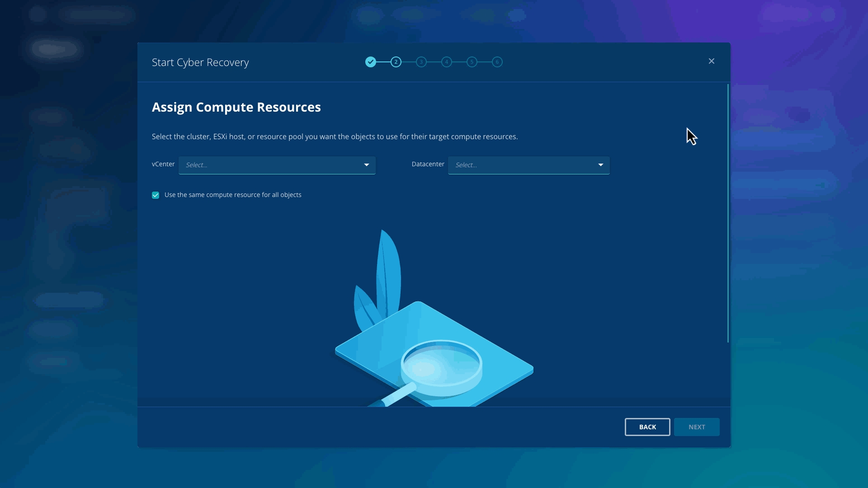Click the dialog's vertical scrollbar
This screenshot has height=488, width=868.
coord(728,212)
